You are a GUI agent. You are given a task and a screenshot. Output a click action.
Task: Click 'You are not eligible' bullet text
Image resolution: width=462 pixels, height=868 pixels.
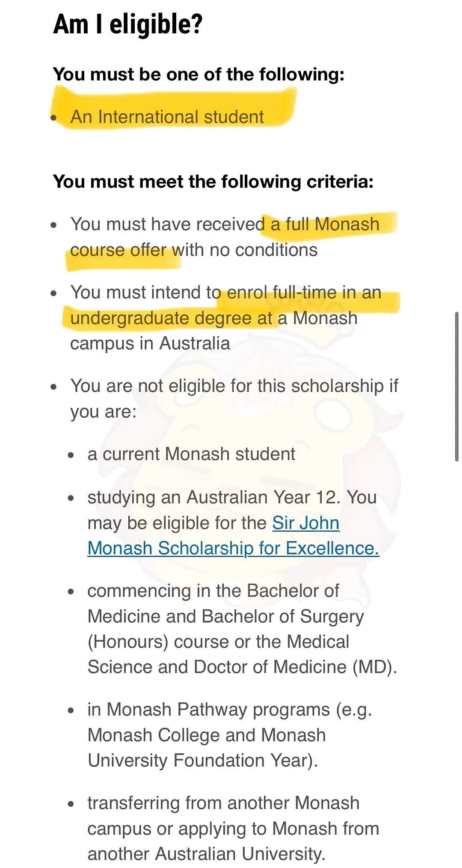(x=234, y=399)
